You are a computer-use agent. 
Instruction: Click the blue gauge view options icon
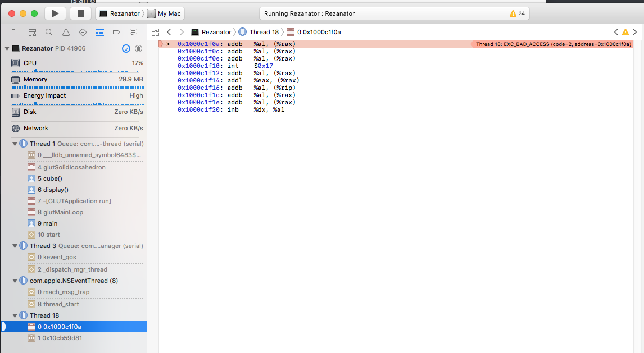pos(126,48)
